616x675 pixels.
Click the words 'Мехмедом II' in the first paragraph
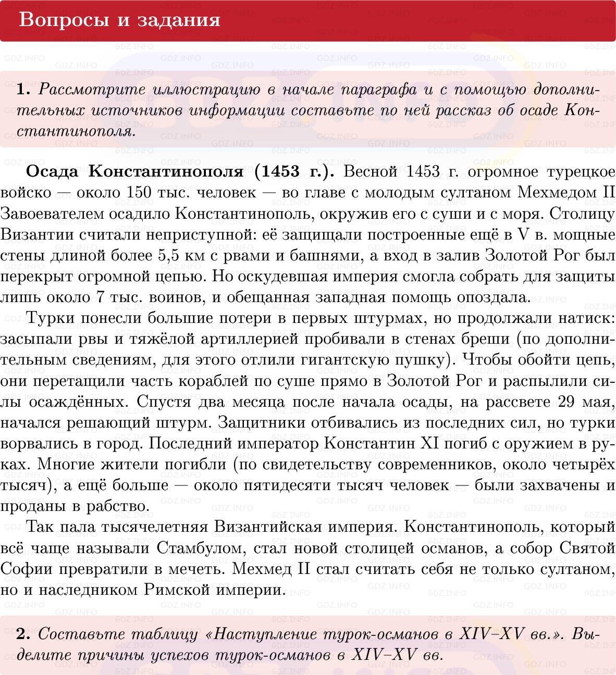tap(566, 192)
